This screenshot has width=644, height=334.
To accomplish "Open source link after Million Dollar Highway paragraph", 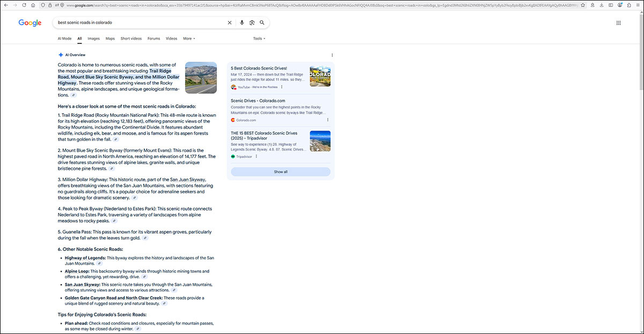I will (135, 198).
